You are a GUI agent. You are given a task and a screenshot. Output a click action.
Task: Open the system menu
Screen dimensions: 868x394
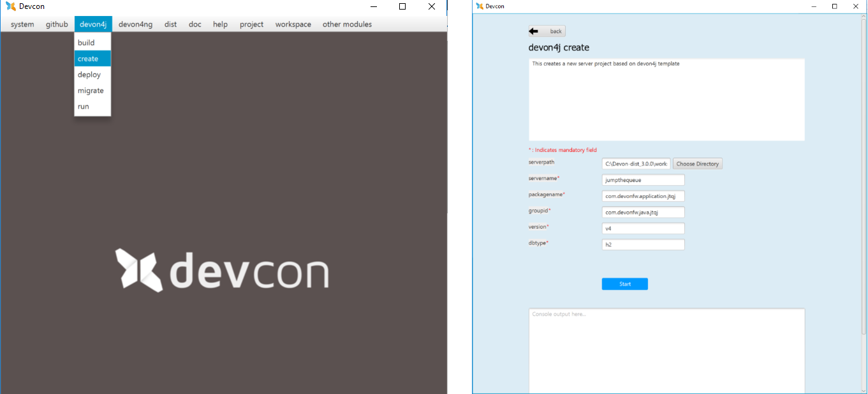[x=22, y=24]
